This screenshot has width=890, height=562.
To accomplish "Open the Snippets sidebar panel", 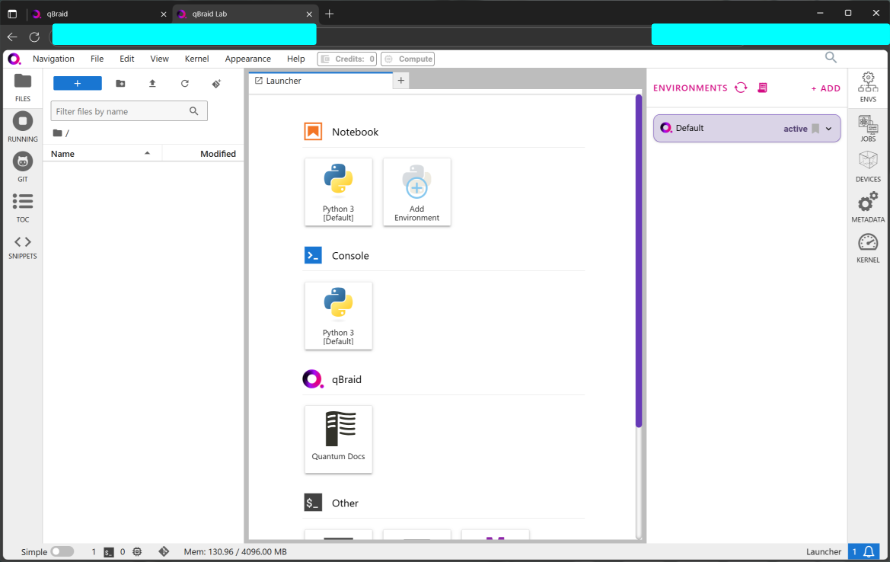I will pos(23,248).
